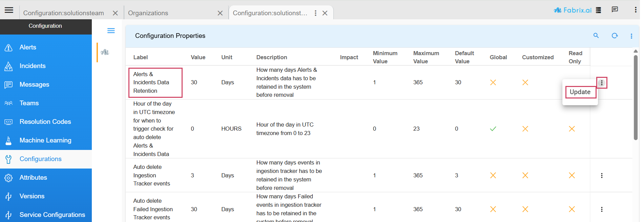Click the Fabrix.ai logo in the sub-sidebar
The width and height of the screenshot is (644, 222).
[x=105, y=52]
